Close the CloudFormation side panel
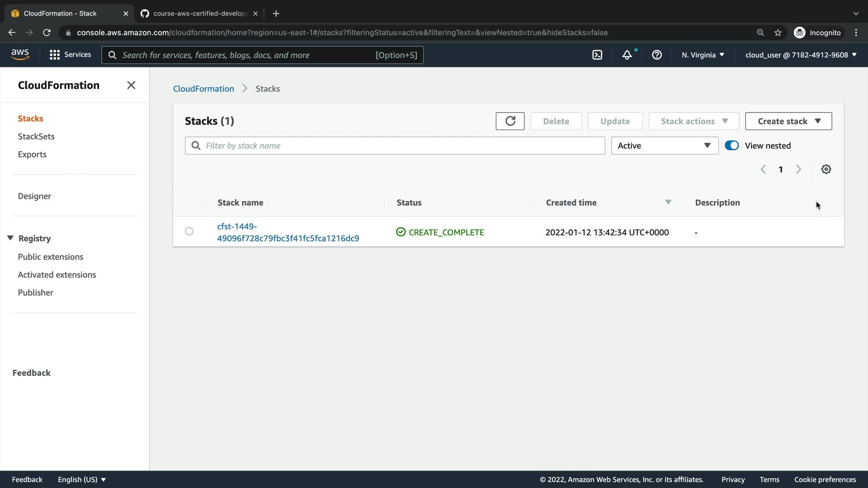The image size is (868, 488). 131,85
